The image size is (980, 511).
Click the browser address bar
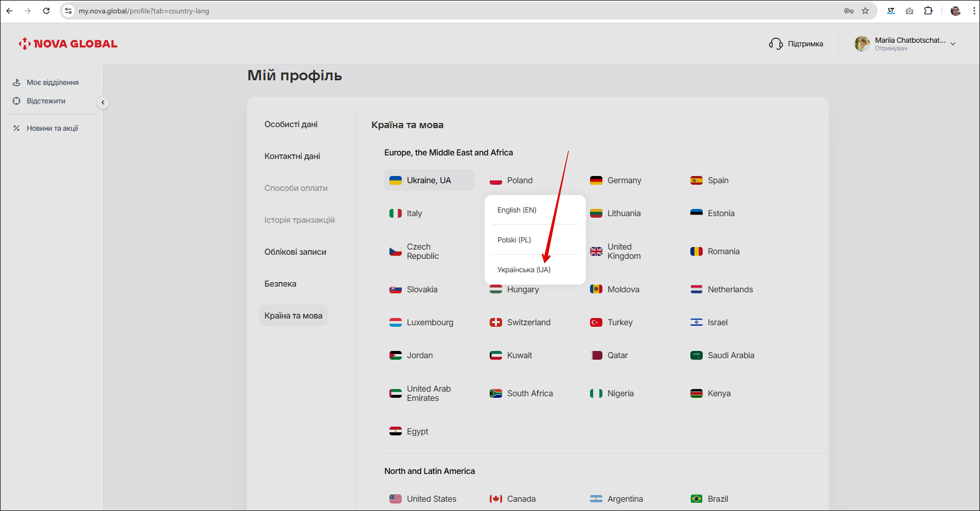pos(412,11)
